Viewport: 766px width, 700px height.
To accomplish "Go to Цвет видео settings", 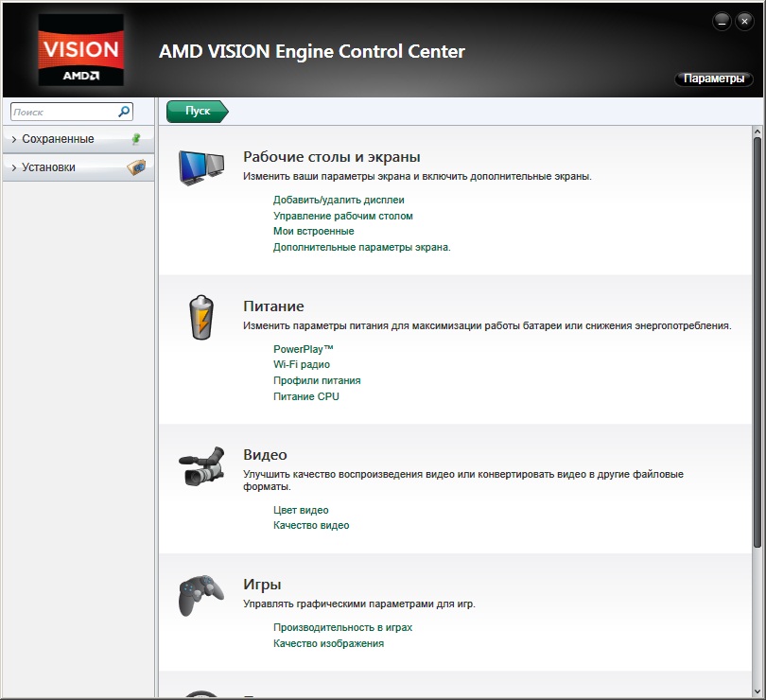I will tap(301, 510).
